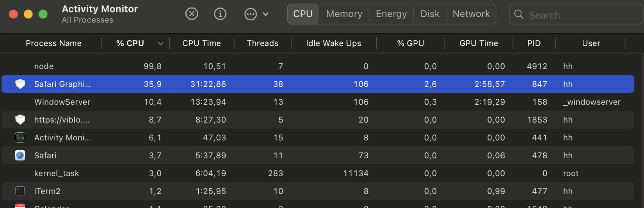Screen dimensions: 644x208
Task: Sort by GPU Time column header
Action: (479, 43)
